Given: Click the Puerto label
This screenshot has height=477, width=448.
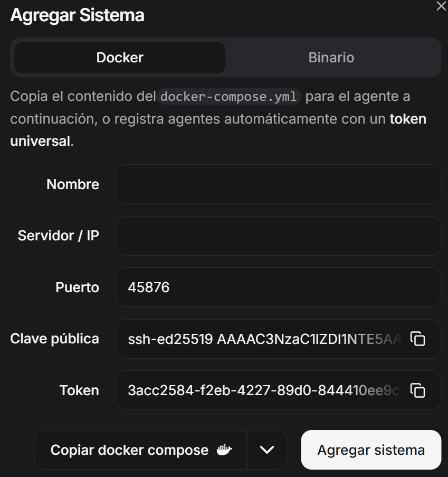Looking at the screenshot, I should pos(77,287).
